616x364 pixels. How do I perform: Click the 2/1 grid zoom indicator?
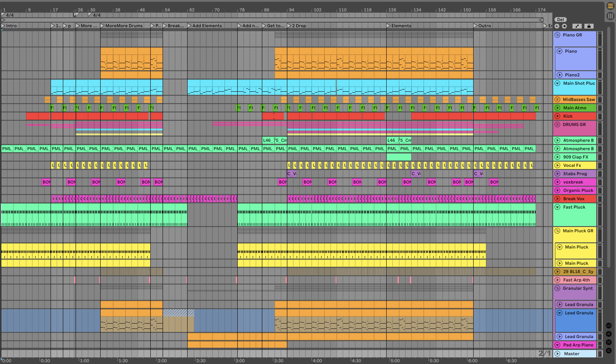click(x=544, y=353)
